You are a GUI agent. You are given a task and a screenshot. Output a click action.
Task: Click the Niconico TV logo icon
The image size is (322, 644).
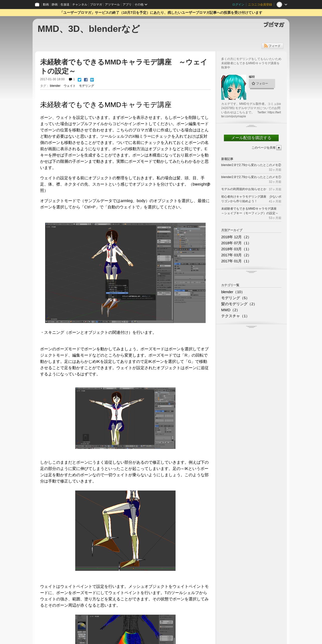[x=37, y=5]
